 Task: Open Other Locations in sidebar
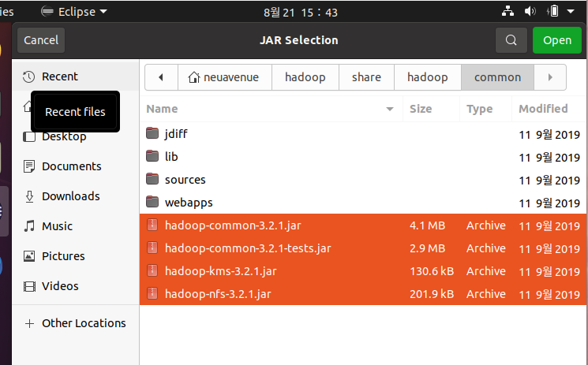(x=76, y=323)
